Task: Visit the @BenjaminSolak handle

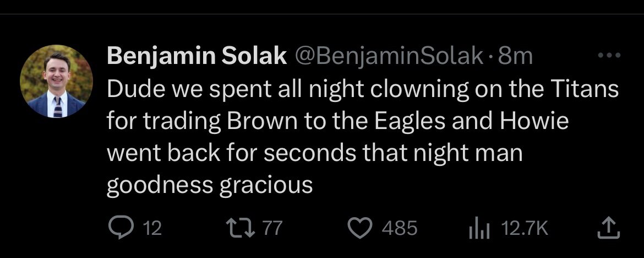Action: coord(390,56)
